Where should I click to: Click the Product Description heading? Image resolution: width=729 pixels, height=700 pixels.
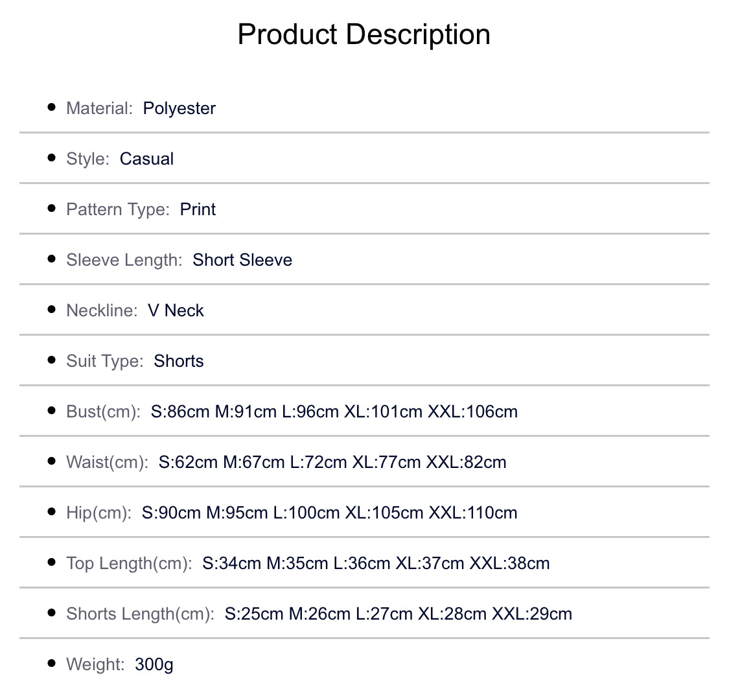point(364,34)
